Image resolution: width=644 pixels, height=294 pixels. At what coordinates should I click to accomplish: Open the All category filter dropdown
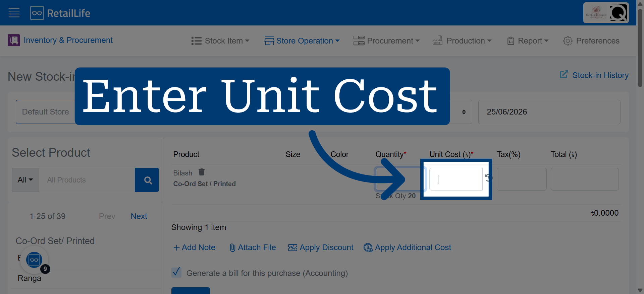[x=25, y=180]
